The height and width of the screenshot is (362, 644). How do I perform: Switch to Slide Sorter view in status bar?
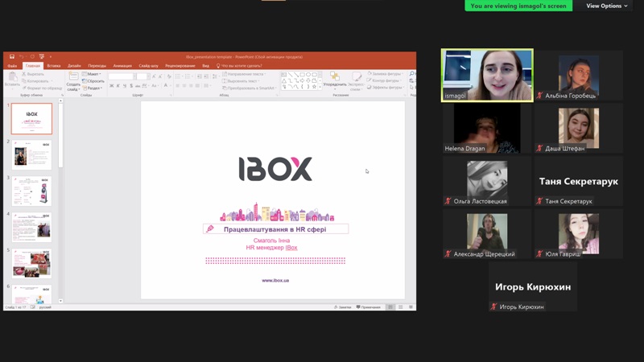(x=400, y=307)
